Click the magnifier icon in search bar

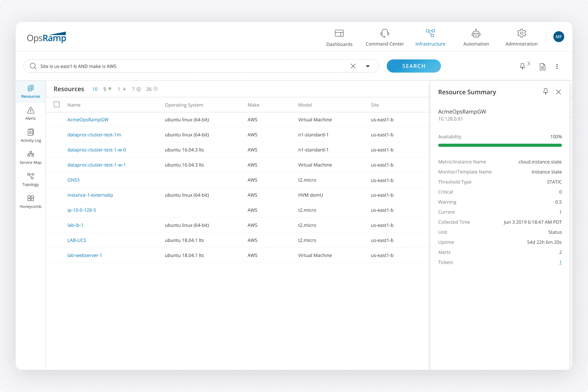(x=33, y=66)
